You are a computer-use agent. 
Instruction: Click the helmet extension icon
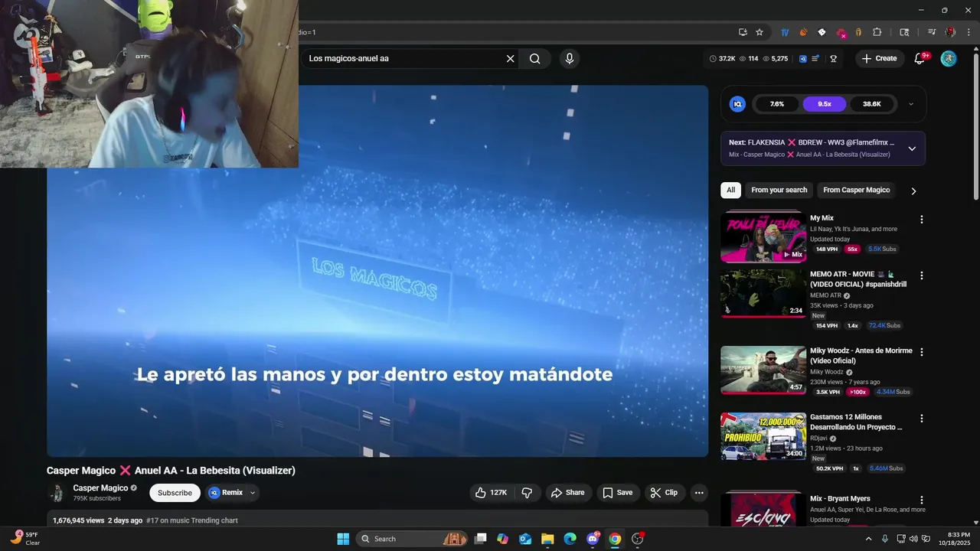[859, 32]
